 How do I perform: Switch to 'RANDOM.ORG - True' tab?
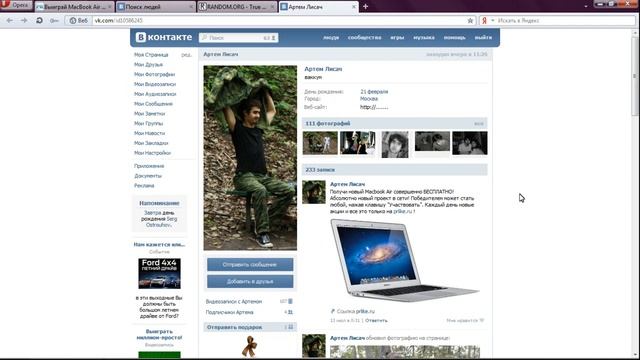[237, 7]
